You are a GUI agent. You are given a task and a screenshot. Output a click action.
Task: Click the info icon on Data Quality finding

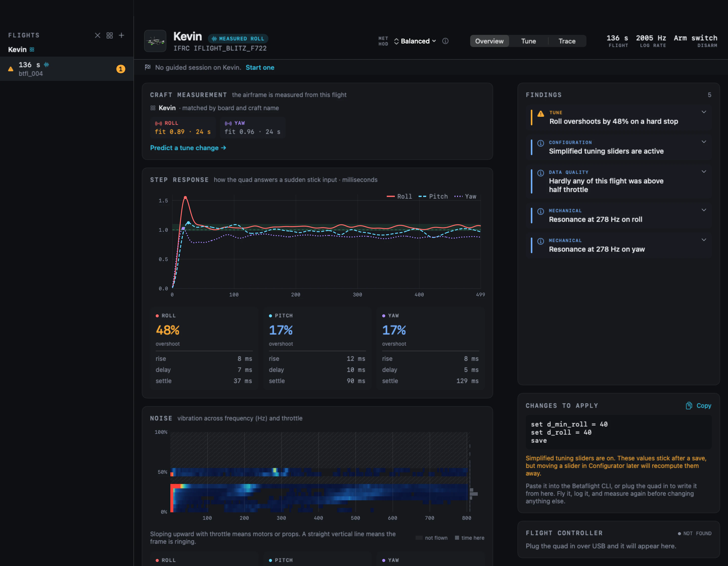(x=541, y=173)
